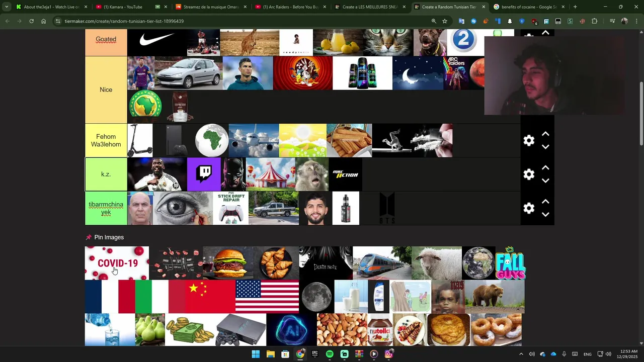Screen dimensions: 644x362
Task: Open Microsoft Store from taskbar
Action: click(285, 354)
